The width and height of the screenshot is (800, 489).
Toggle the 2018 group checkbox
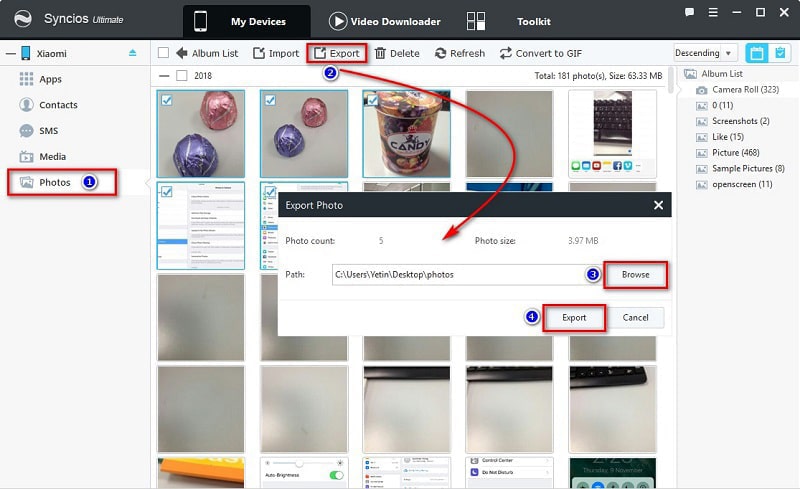[182, 76]
